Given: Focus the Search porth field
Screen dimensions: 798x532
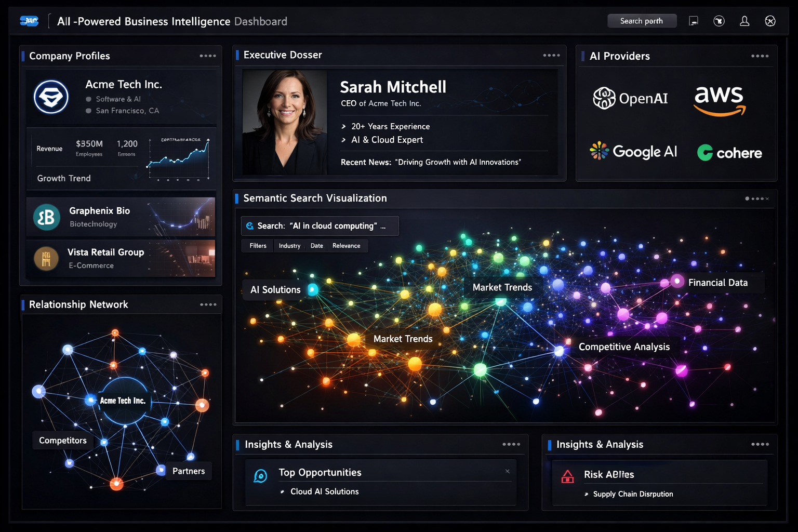Looking at the screenshot, I should 642,21.
